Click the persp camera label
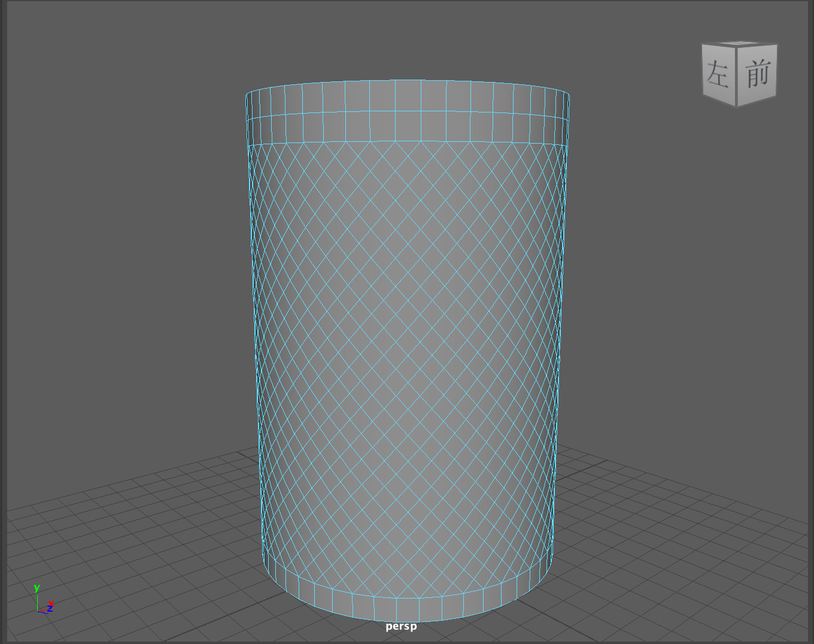Viewport: 814px width, 644px height. (401, 626)
